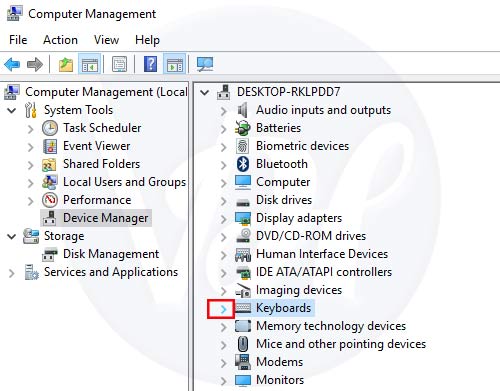Open the View menu
This screenshot has width=500, height=391.
tap(106, 40)
